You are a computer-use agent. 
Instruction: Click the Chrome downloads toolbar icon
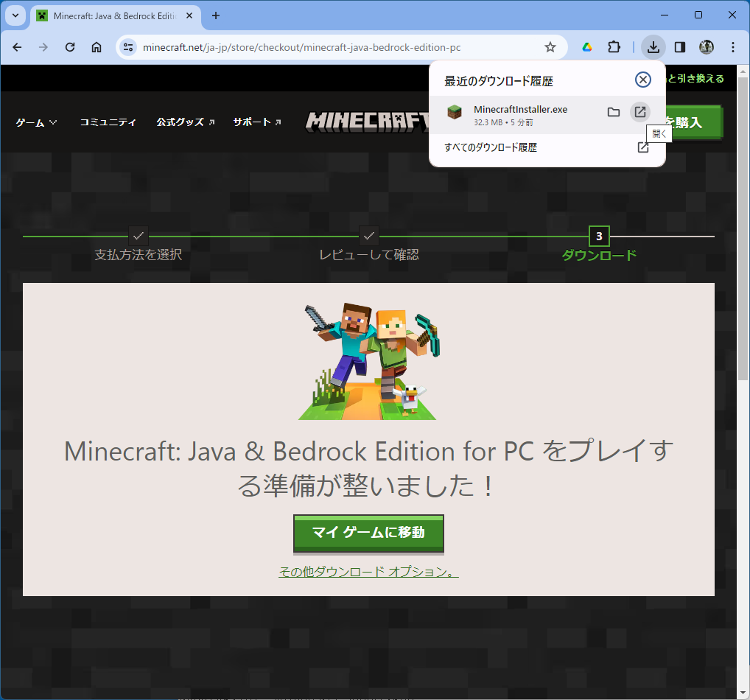pos(653,47)
